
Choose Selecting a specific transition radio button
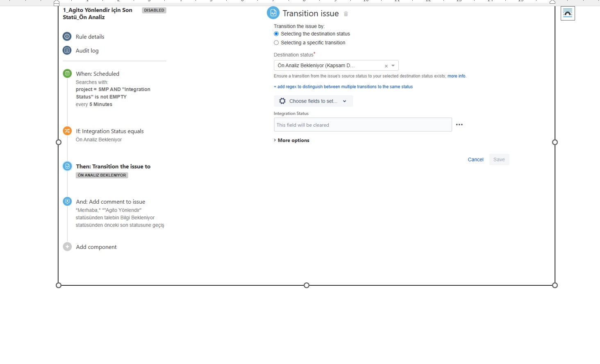[276, 43]
